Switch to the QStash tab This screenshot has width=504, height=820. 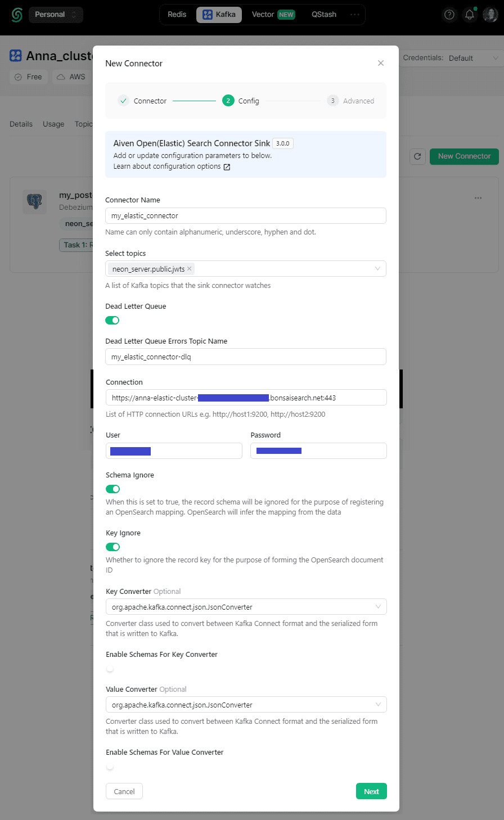click(324, 15)
